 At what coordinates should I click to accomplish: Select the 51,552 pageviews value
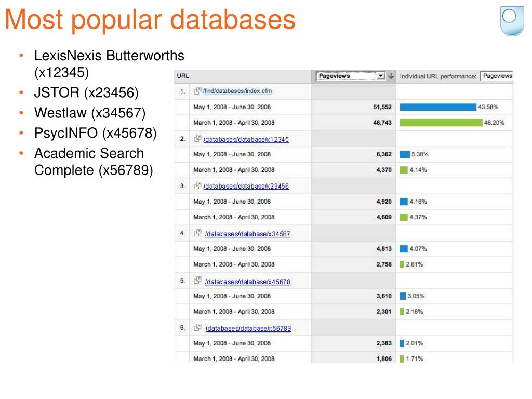click(382, 107)
